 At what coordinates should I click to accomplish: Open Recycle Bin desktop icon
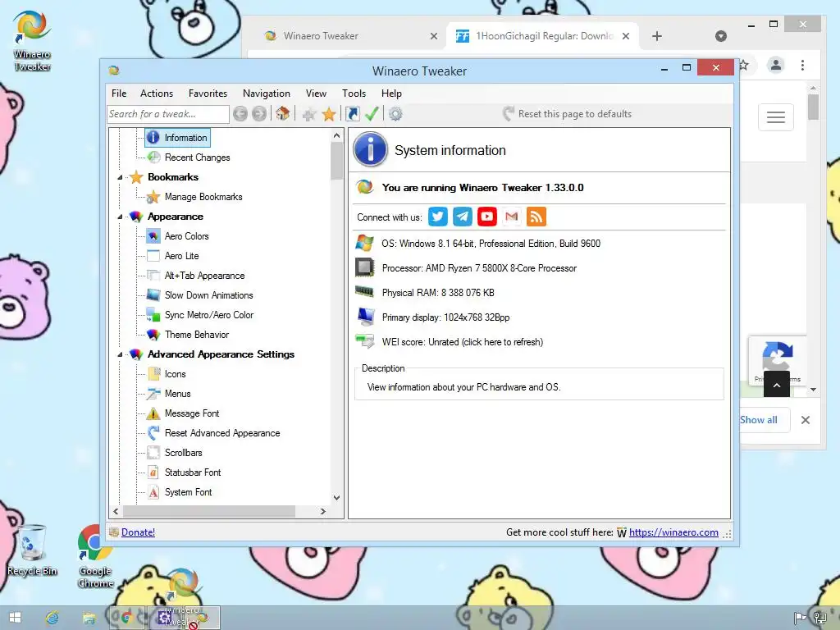click(32, 550)
